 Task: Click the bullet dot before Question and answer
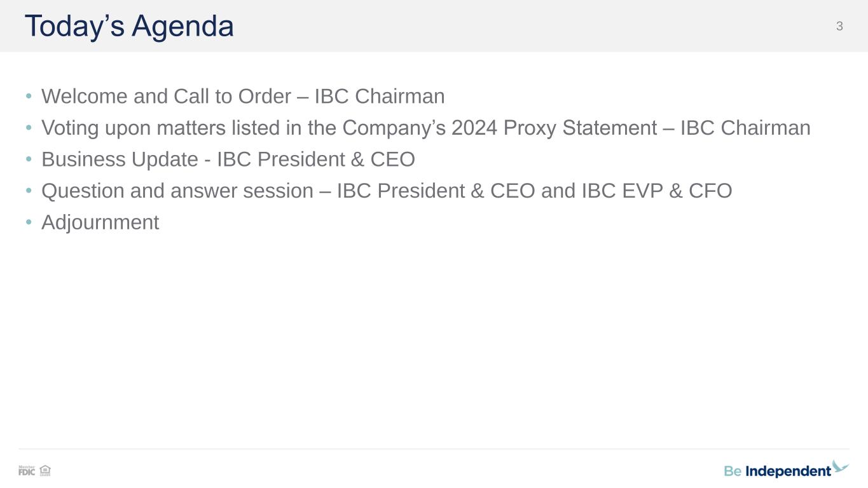coord(29,191)
